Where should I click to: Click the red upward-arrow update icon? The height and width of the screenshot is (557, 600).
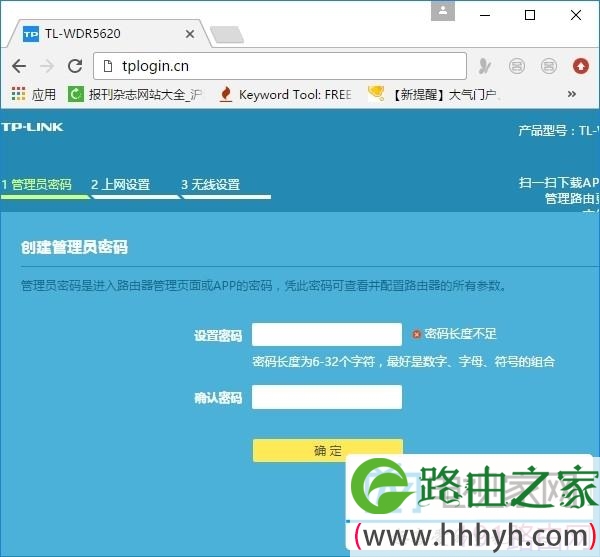[x=581, y=66]
